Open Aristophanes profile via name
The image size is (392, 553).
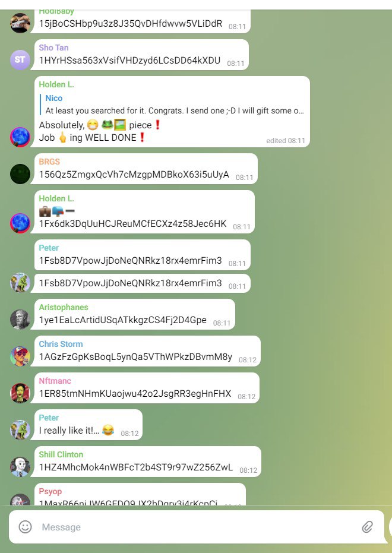point(64,307)
